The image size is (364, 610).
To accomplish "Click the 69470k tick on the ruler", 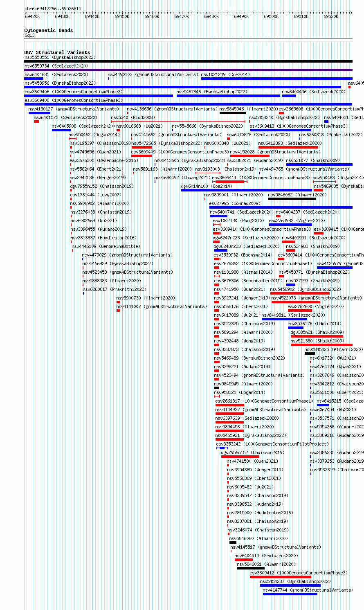I will tap(182, 16).
